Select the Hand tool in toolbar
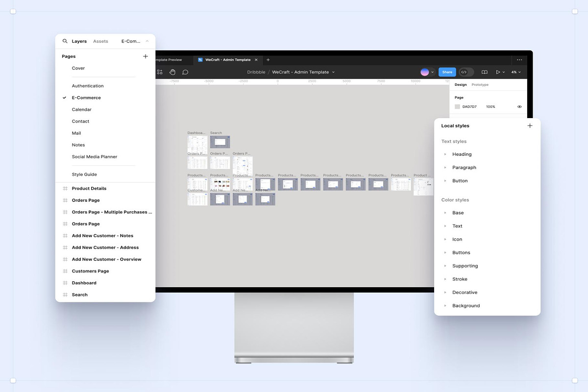The height and width of the screenshot is (392, 588). click(x=172, y=72)
